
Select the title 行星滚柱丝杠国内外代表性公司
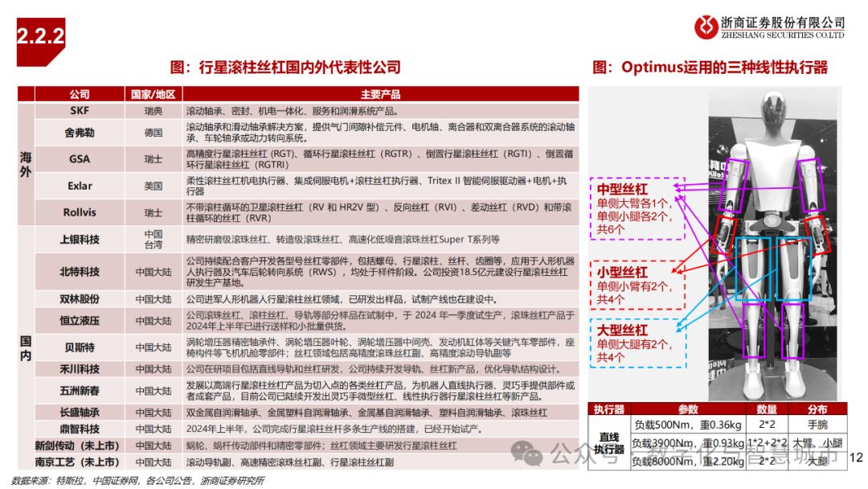300,68
